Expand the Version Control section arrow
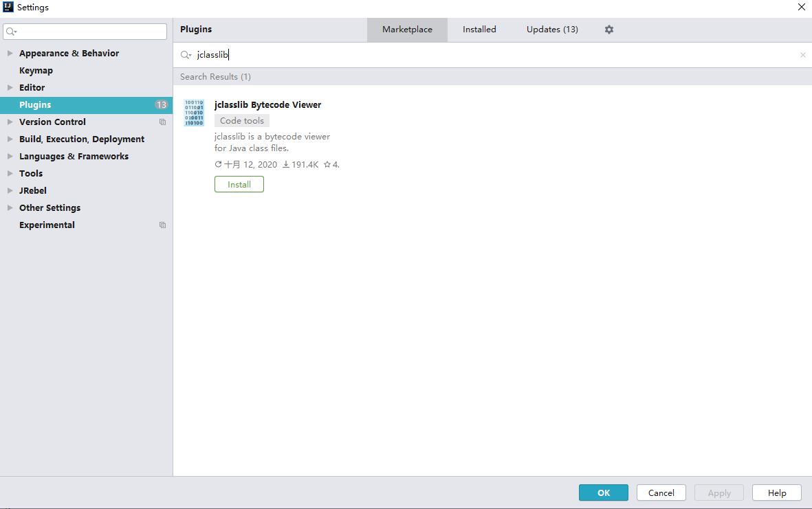This screenshot has height=509, width=812. (10, 122)
